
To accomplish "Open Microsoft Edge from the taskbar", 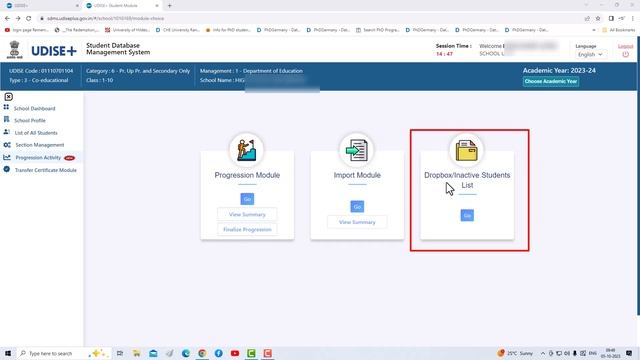I will click(186, 353).
